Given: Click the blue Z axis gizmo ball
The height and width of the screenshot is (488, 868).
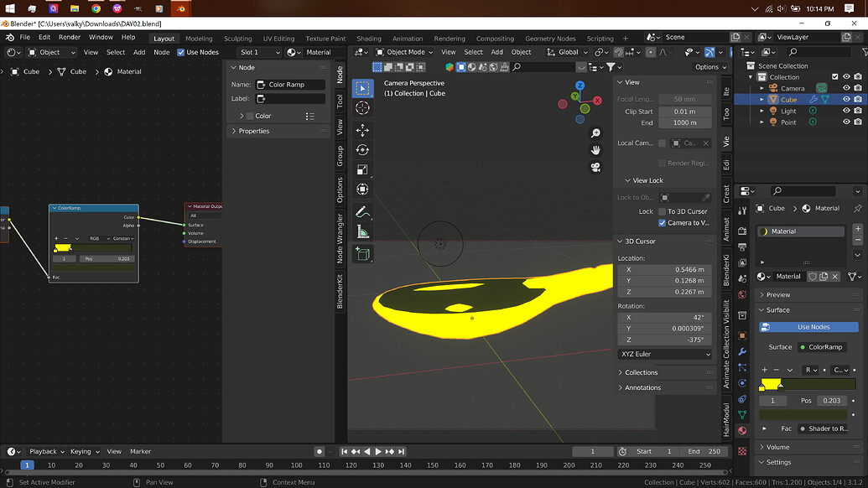Looking at the screenshot, I should pyautogui.click(x=580, y=86).
